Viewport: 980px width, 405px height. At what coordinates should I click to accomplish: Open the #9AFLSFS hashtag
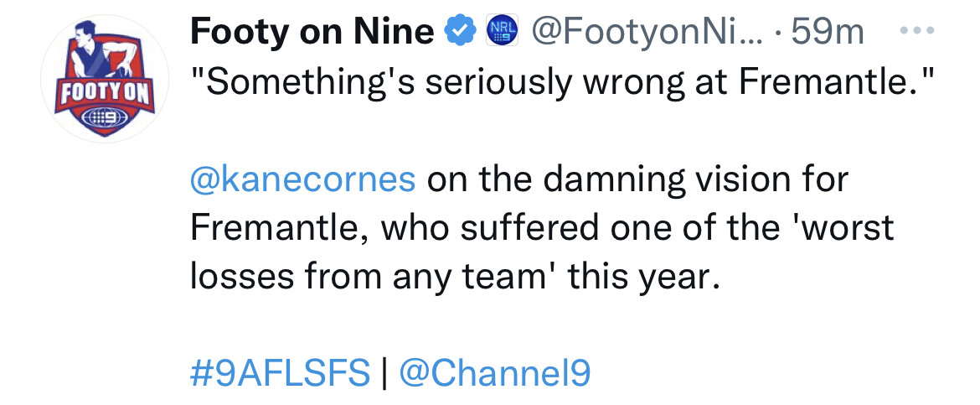[x=280, y=374]
